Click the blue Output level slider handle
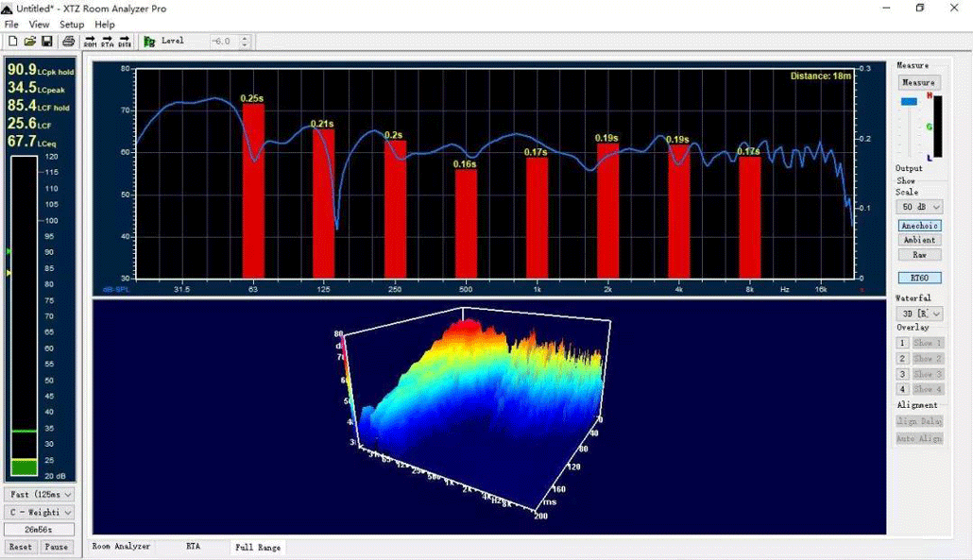The image size is (973, 560). click(909, 101)
